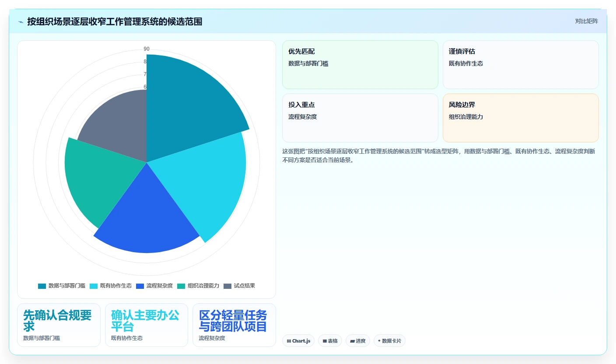This screenshot has height=364, width=616.
Task: Toggle the 流程复杂度 legend swatch
Action: [140, 286]
